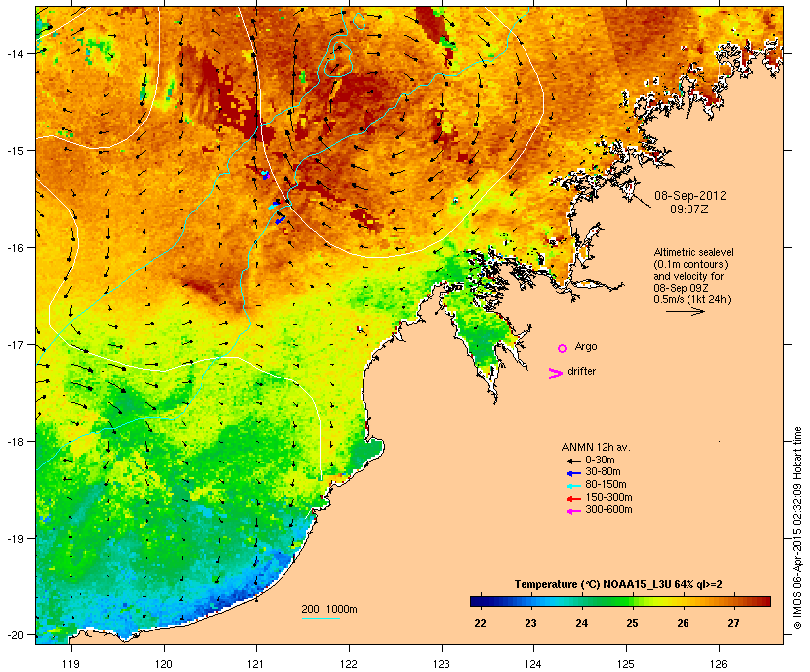Click the red 150-300m arrow legend icon

tap(573, 498)
